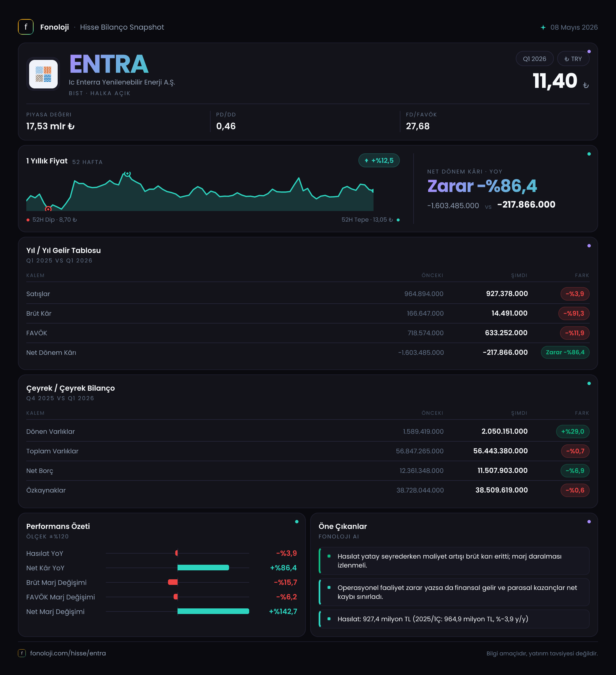The image size is (616, 675).
Task: Click the large ENTRA ticker title
Action: pyautogui.click(x=109, y=64)
